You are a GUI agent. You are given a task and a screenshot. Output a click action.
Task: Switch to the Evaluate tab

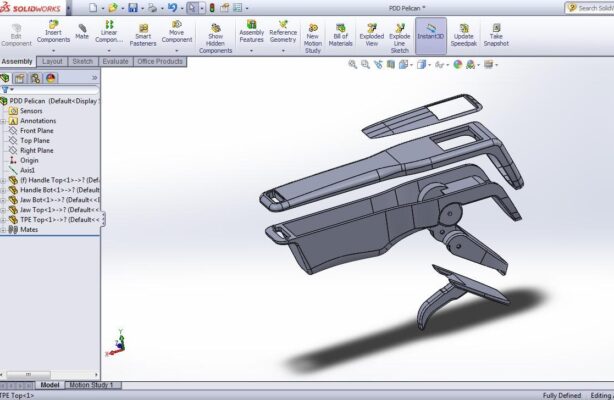[115, 61]
